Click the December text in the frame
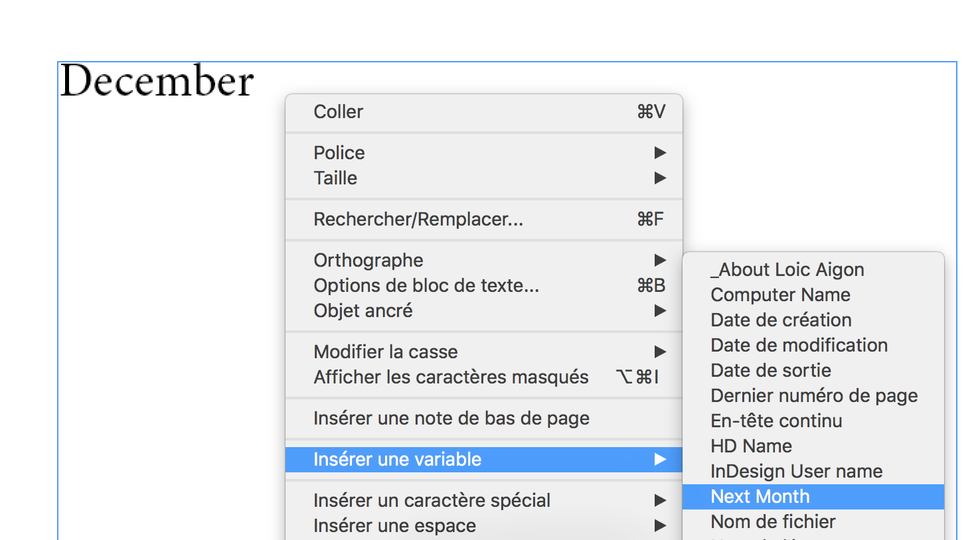The image size is (980, 540). point(157,81)
